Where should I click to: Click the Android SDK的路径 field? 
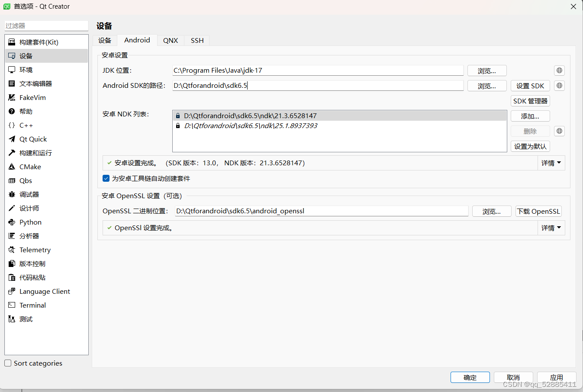318,86
